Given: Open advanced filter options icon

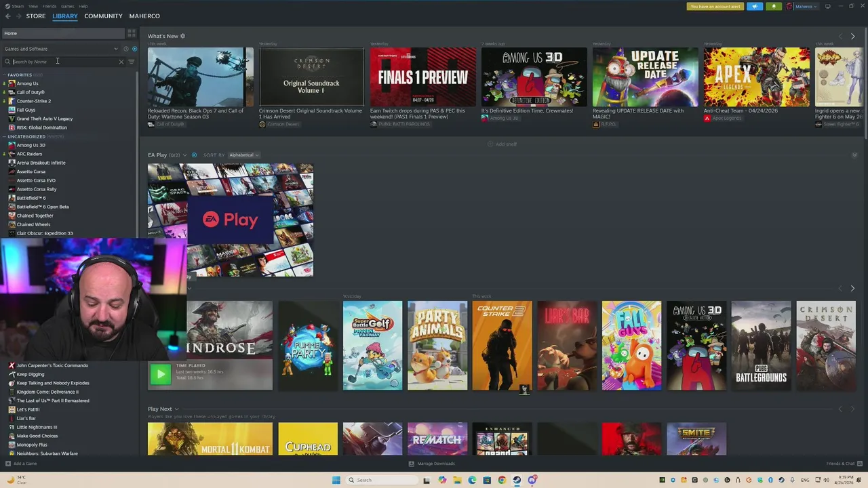Looking at the screenshot, I should click(x=132, y=62).
